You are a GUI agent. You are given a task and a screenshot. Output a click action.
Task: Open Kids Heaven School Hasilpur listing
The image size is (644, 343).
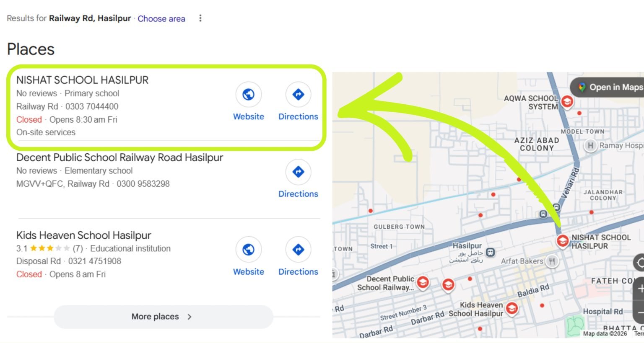click(x=83, y=235)
